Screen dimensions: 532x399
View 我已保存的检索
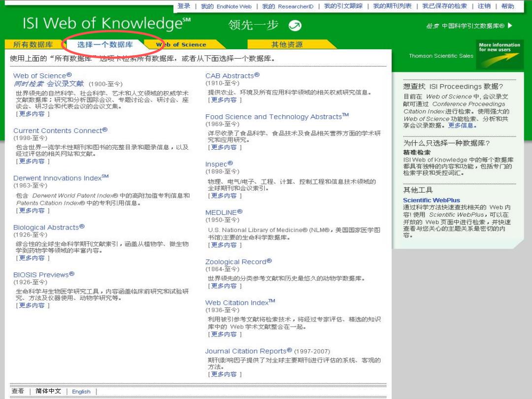click(x=444, y=6)
